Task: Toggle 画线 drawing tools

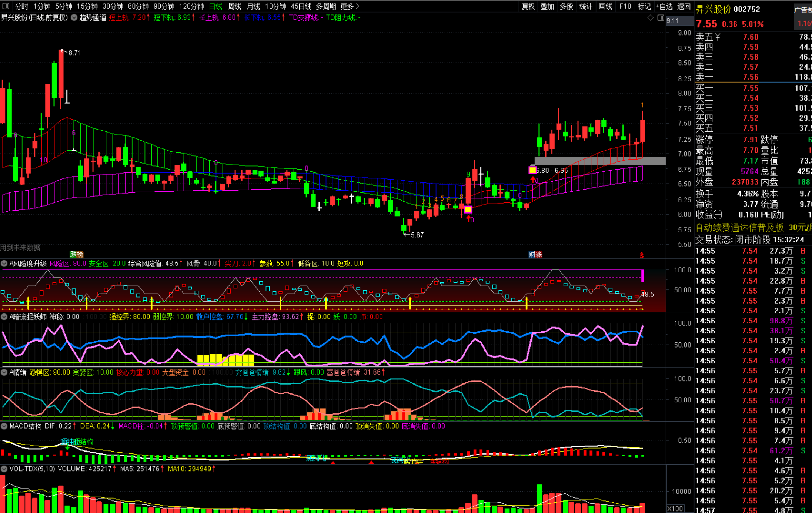Action: point(605,6)
